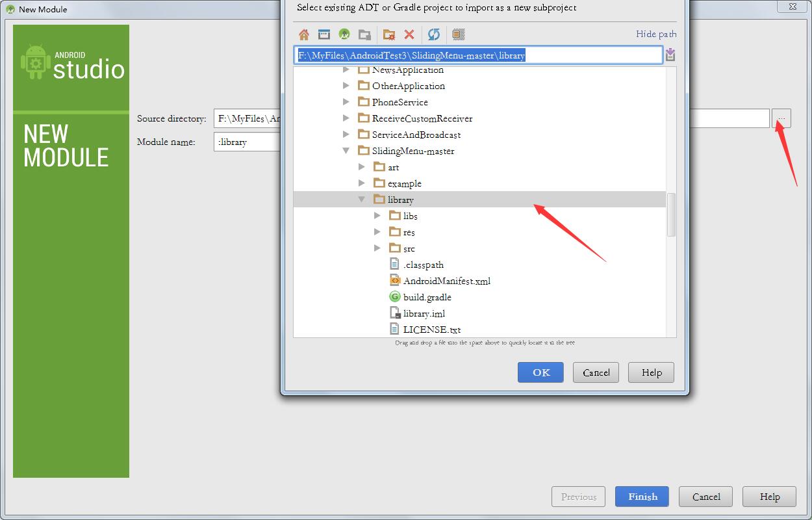The image size is (812, 520).
Task: Click the src folder icon
Action: click(x=395, y=248)
